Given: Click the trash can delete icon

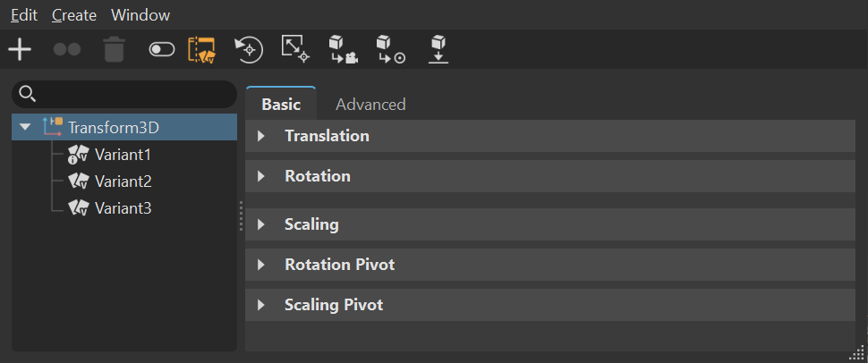Looking at the screenshot, I should point(114,50).
